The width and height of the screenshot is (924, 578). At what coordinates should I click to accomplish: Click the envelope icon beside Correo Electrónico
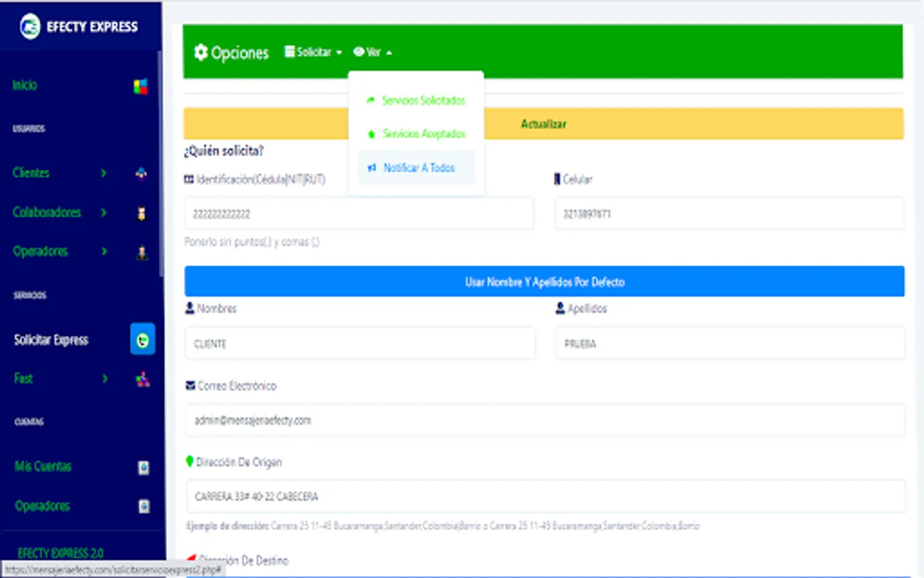pos(190,386)
